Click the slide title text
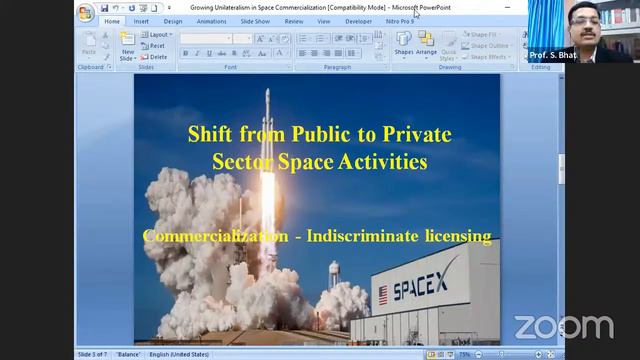640x360 pixels. [x=320, y=148]
